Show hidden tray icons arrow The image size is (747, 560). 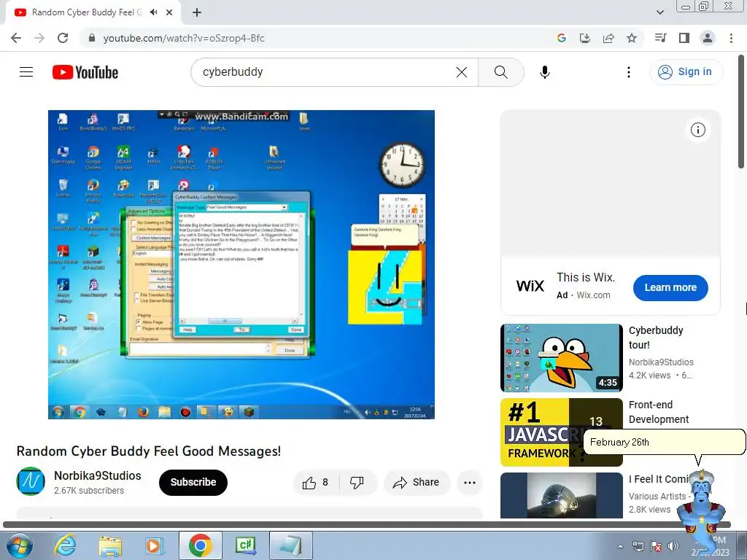620,546
